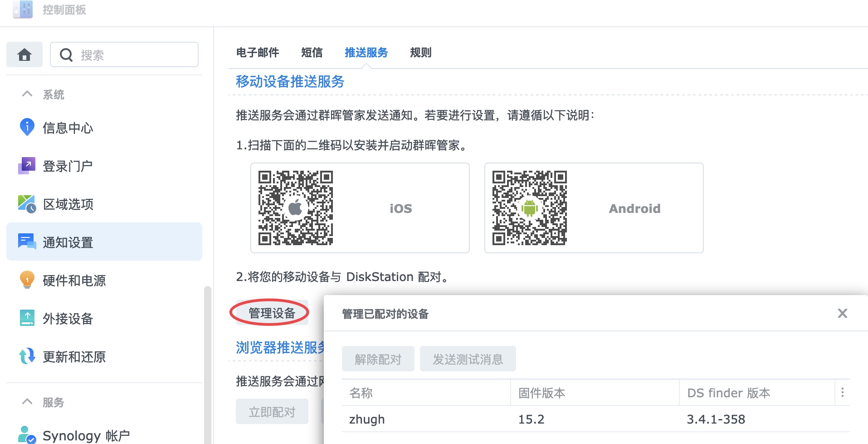Viewport: 868px width, 444px height.
Task: Click the 控制面板 window icon
Action: click(23, 9)
